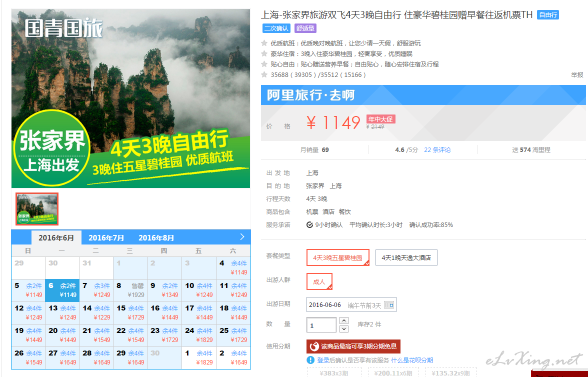Click the star icon before 优质航班

264,43
